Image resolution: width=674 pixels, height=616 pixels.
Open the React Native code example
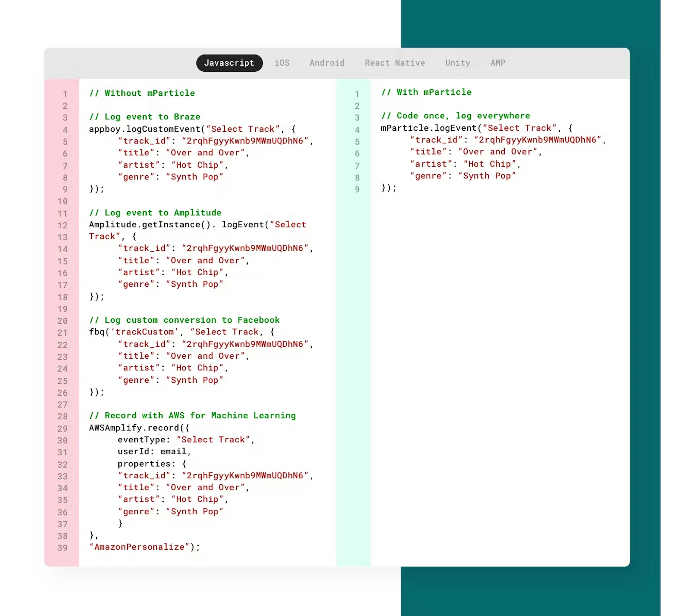tap(395, 63)
